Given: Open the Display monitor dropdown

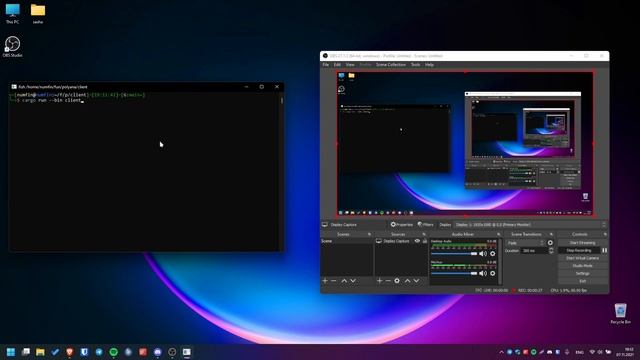Looking at the screenshot, I should [530, 224].
